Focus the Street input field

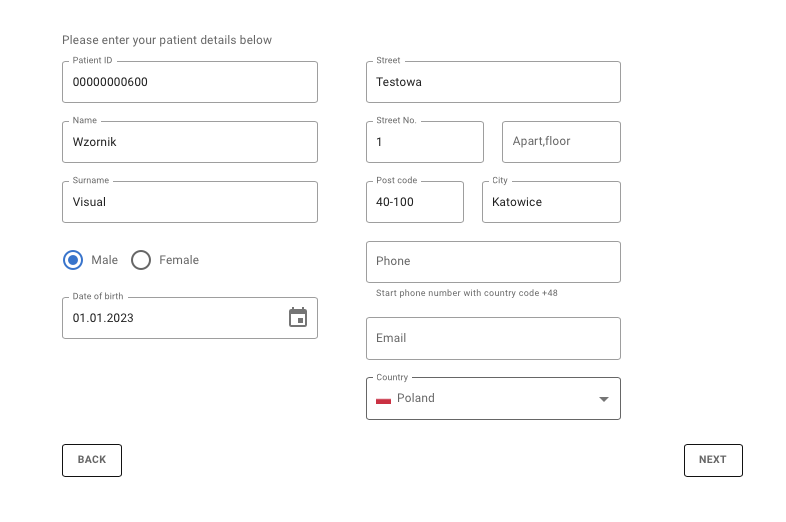tap(493, 82)
